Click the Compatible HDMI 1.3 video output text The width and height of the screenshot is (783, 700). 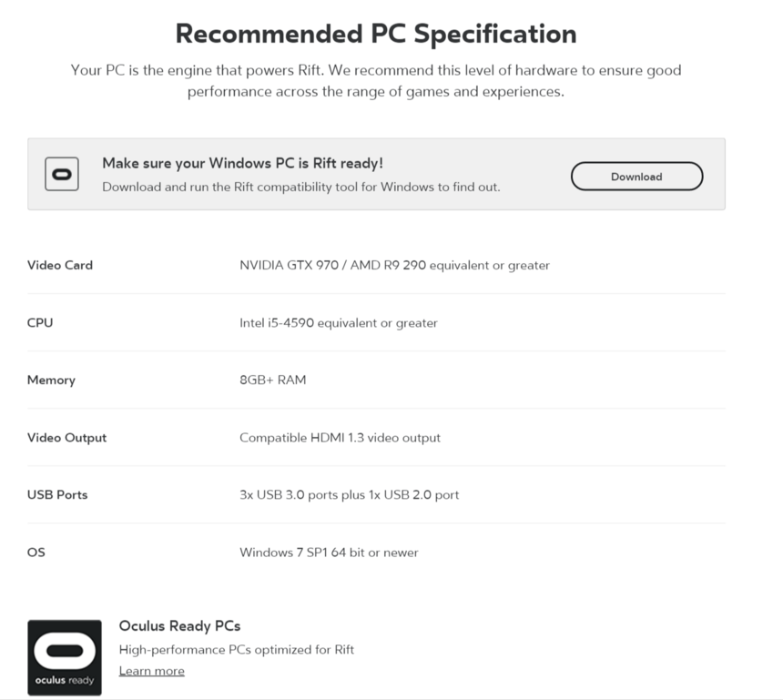pos(340,437)
